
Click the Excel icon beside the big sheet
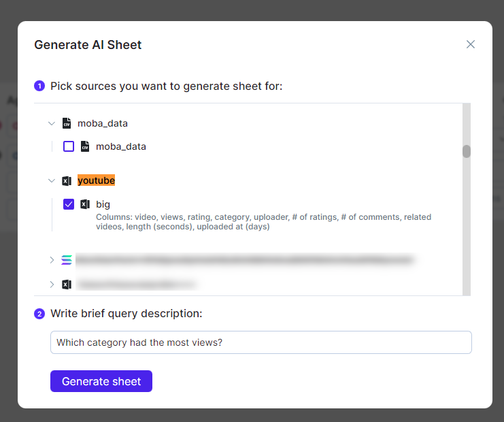85,204
